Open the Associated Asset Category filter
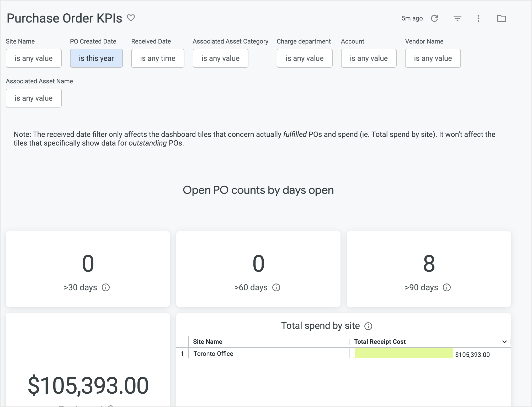The height and width of the screenshot is (407, 532). tap(220, 58)
